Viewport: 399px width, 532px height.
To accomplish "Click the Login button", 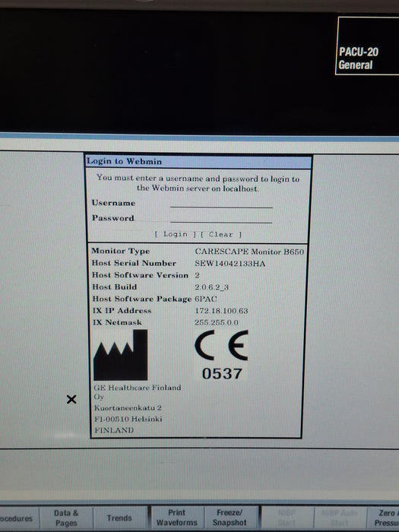I will 175,234.
